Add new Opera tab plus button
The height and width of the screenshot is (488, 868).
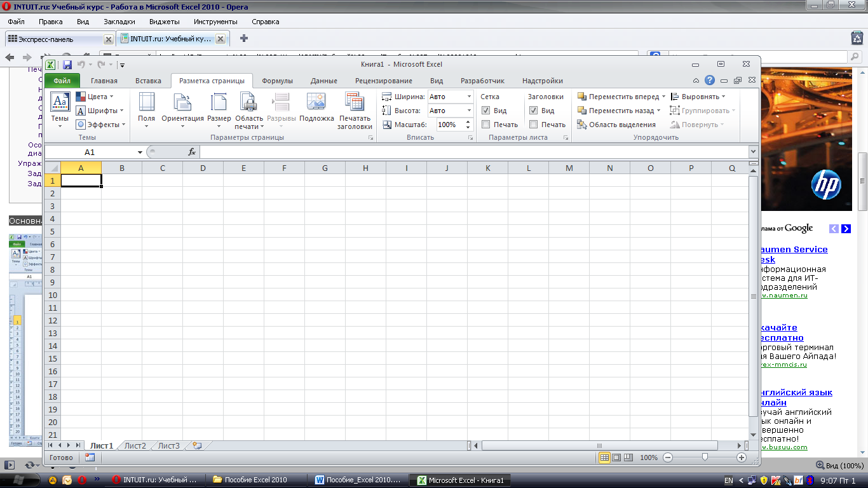point(243,38)
